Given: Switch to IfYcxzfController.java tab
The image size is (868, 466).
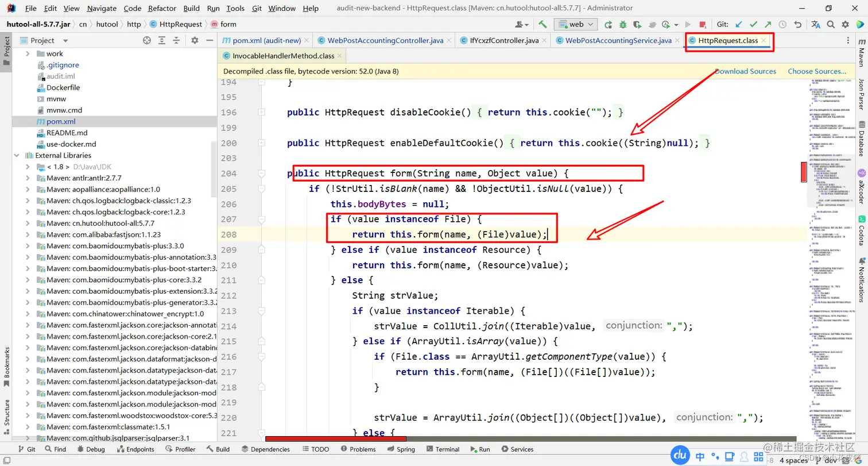Looking at the screenshot, I should pyautogui.click(x=503, y=40).
